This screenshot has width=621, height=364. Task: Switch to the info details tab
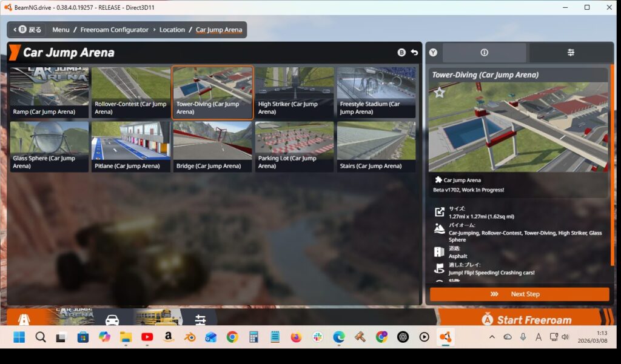(x=484, y=53)
